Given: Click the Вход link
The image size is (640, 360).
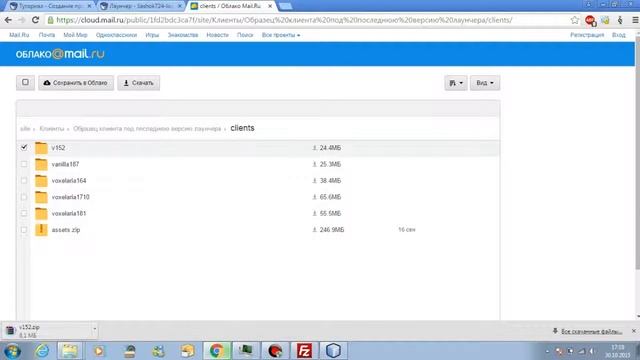Looking at the screenshot, I should (x=618, y=35).
